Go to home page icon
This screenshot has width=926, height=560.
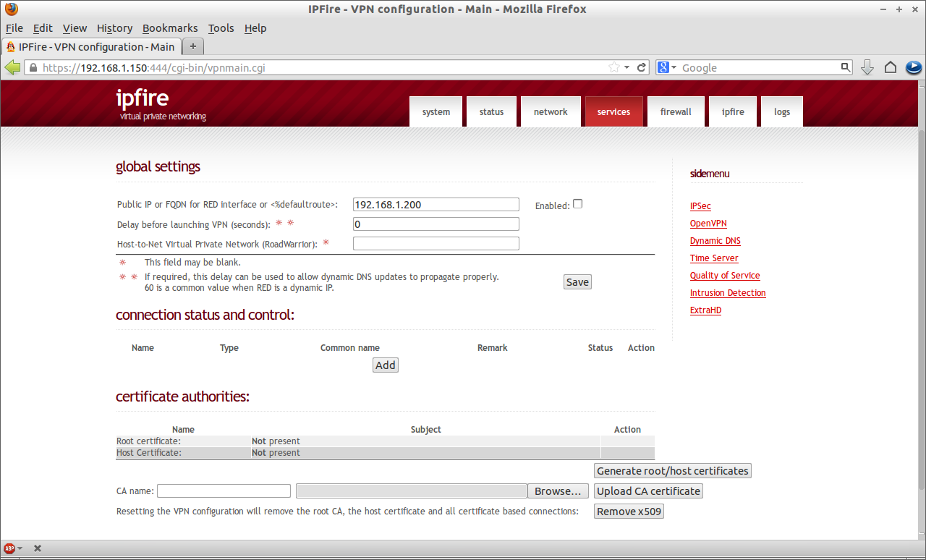pyautogui.click(x=891, y=67)
